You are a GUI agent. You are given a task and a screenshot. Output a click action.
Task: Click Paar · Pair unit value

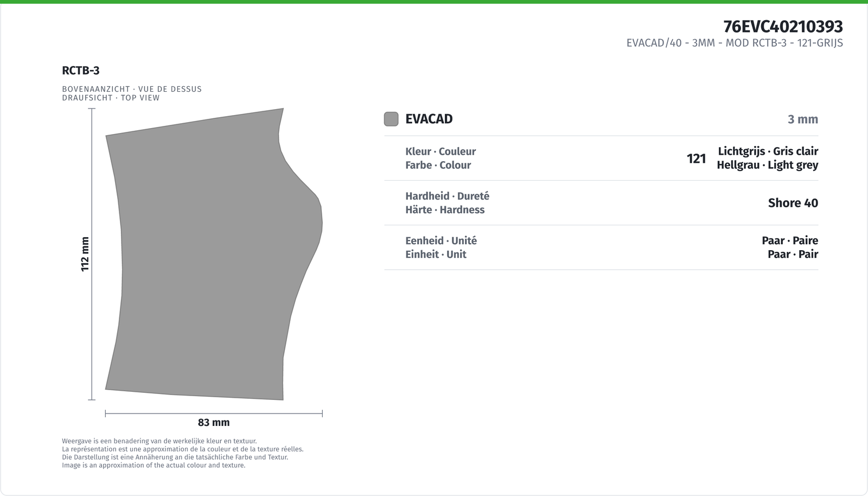point(793,254)
